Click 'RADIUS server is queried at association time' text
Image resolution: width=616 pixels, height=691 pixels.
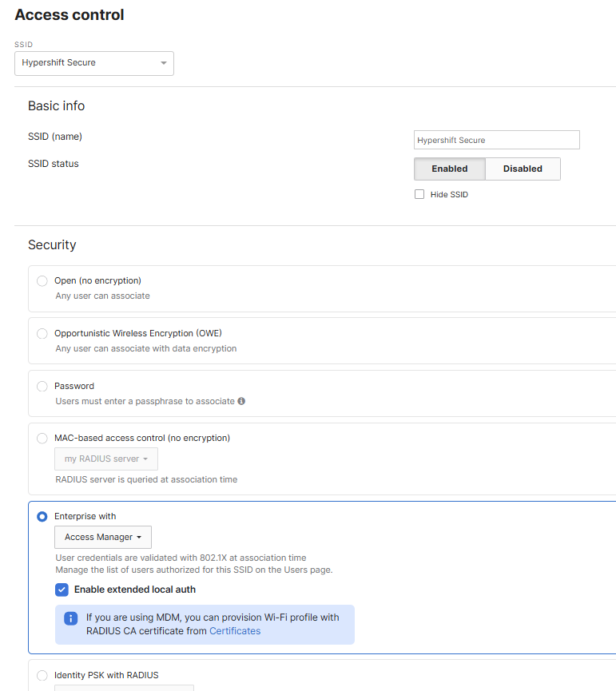146,479
